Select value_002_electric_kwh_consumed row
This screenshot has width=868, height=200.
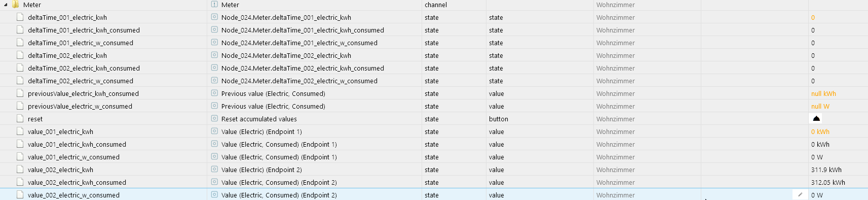[x=434, y=182]
